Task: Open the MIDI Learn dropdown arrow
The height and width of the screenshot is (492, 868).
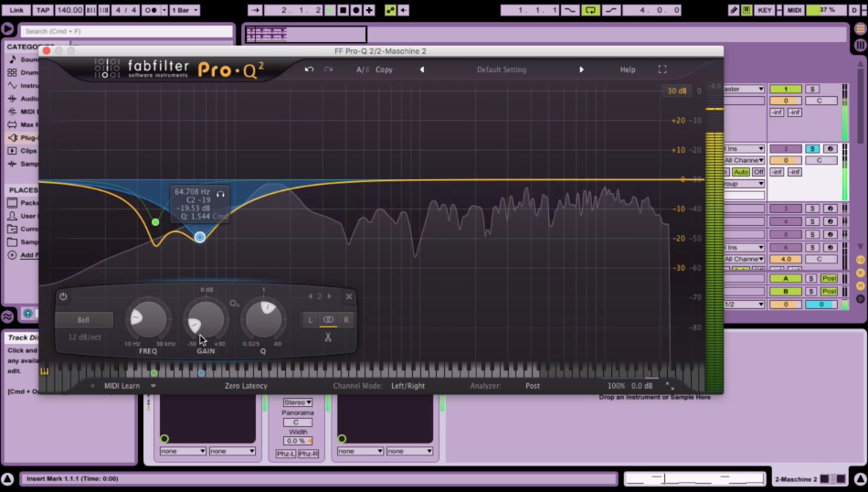Action: pos(153,386)
